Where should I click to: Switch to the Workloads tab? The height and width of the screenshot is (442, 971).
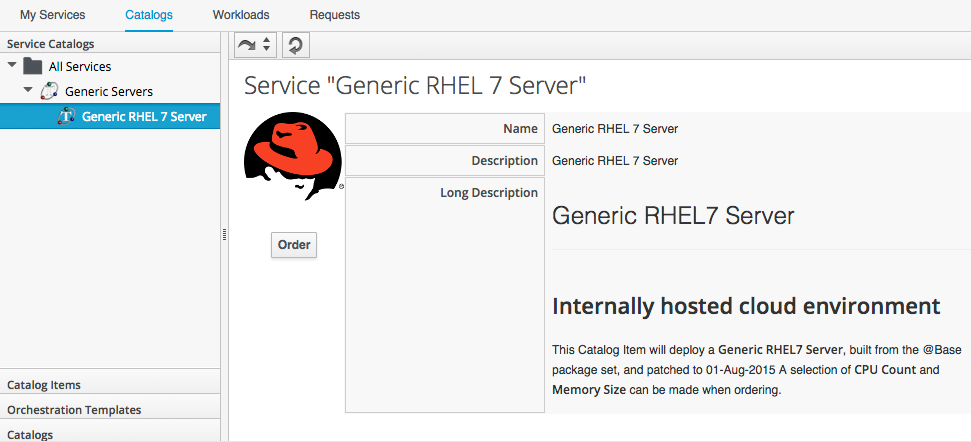click(x=241, y=15)
